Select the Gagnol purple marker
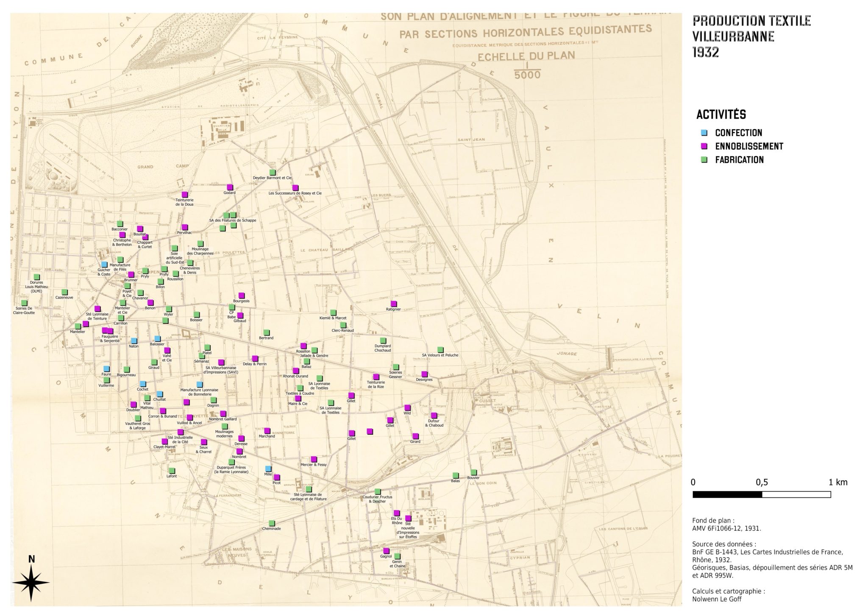The width and height of the screenshot is (868, 614). click(386, 551)
